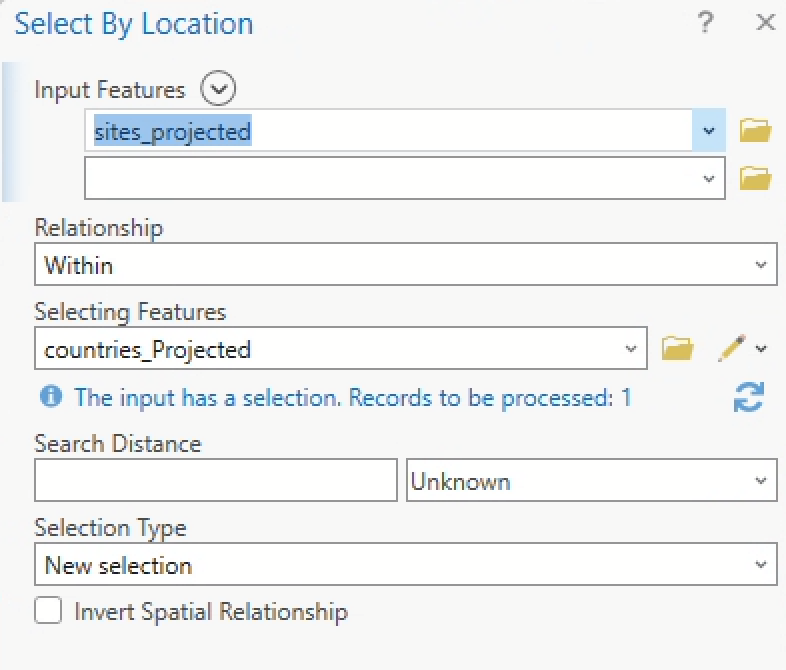
Task: Open the help for Select By Location
Action: [x=706, y=23]
